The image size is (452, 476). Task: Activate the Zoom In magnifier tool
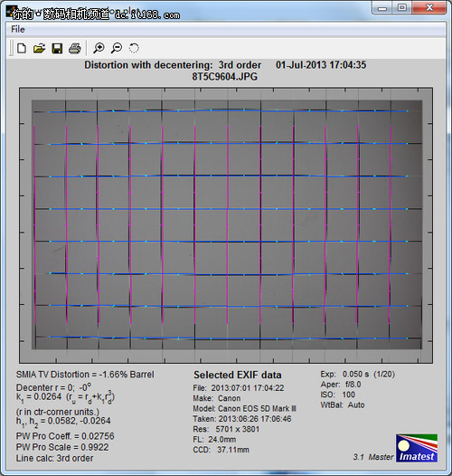[99, 48]
